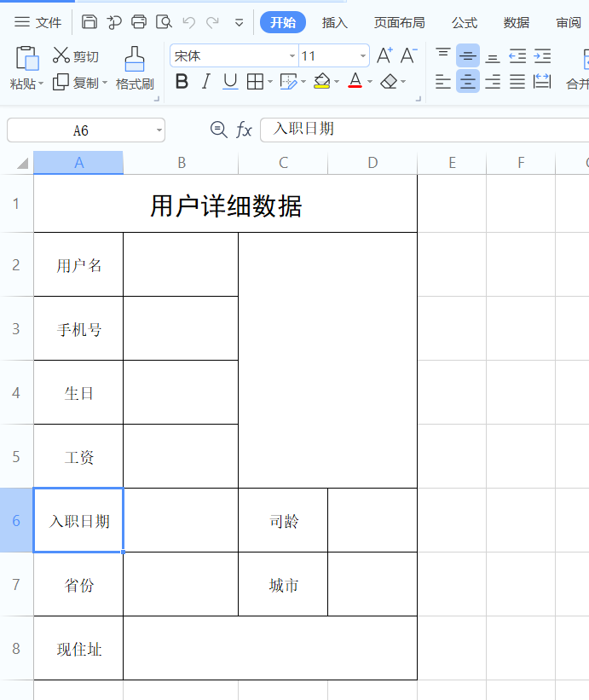Click the 复制 (Copy) button
Screen dimensions: 589x700
[80, 83]
